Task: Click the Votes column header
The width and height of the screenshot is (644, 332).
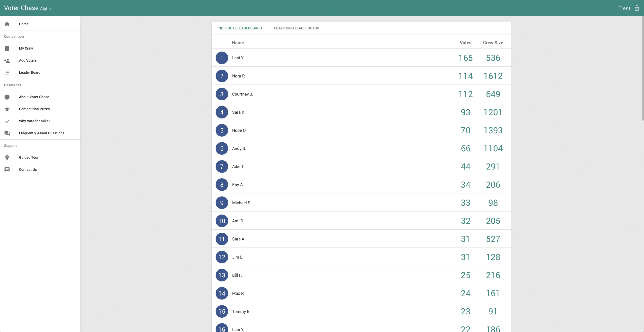Action: 465,43
